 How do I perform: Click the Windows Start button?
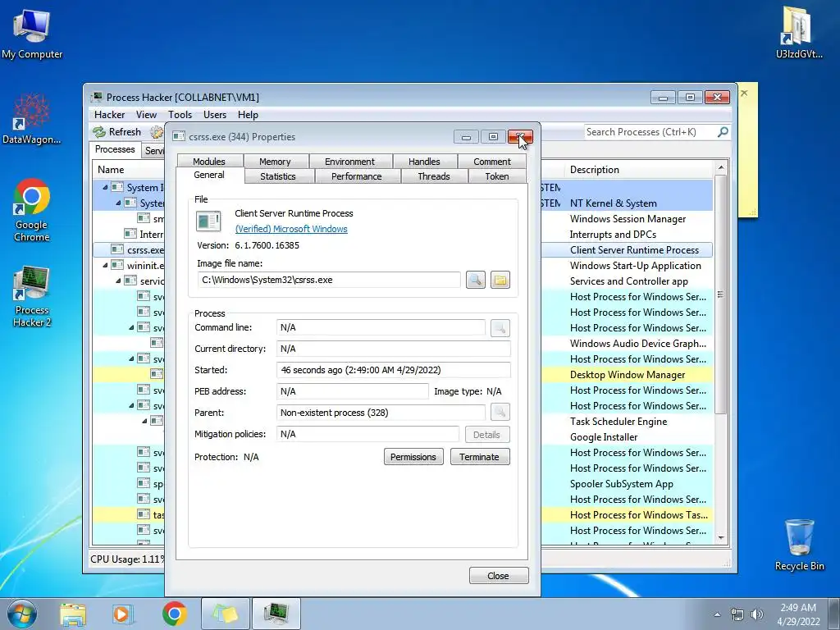click(21, 614)
